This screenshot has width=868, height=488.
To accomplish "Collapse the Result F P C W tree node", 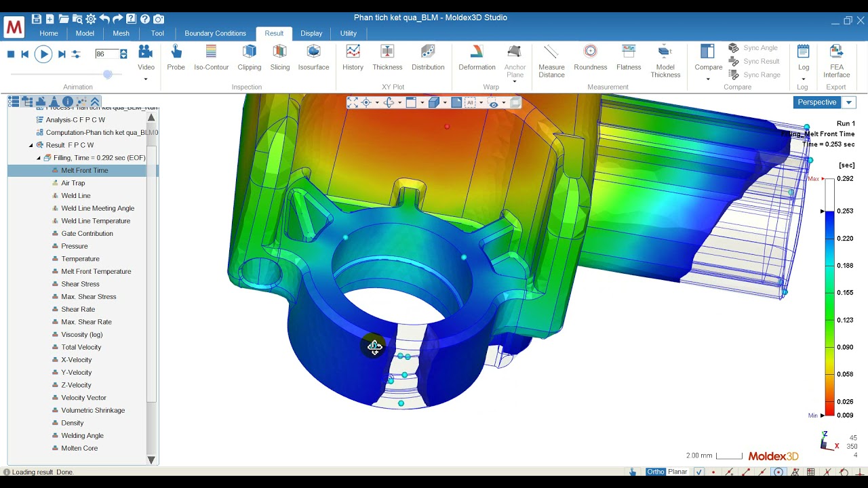I will (x=31, y=145).
